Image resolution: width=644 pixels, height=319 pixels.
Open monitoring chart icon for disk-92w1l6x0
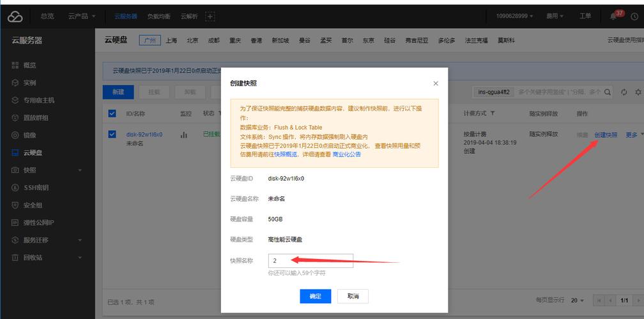pyautogui.click(x=184, y=135)
